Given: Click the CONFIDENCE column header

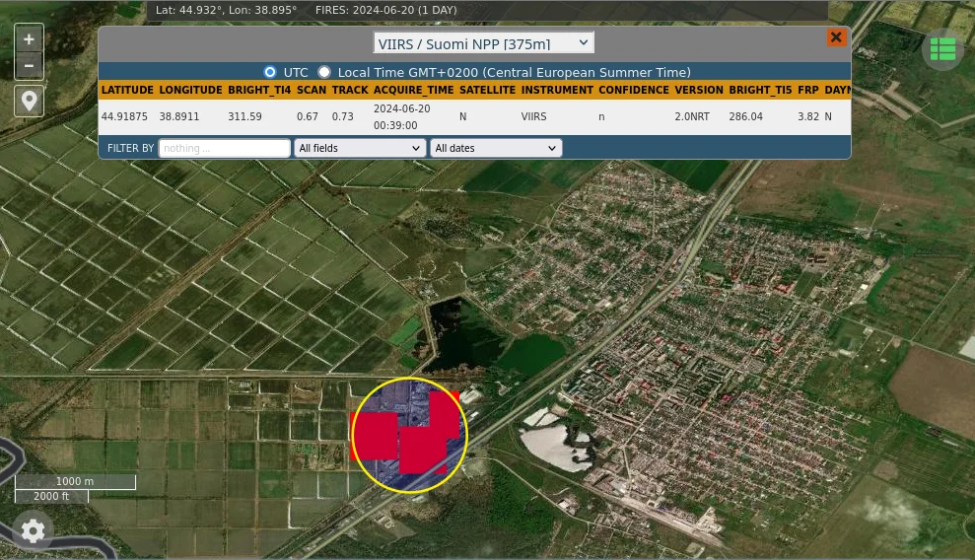Looking at the screenshot, I should click(x=633, y=90).
